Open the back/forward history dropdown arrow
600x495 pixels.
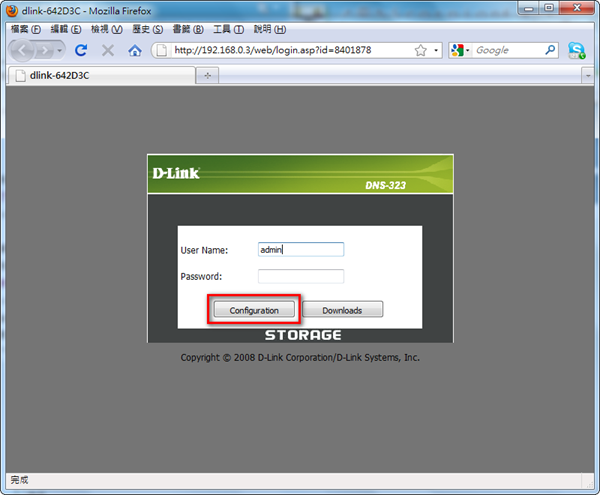[x=59, y=50]
